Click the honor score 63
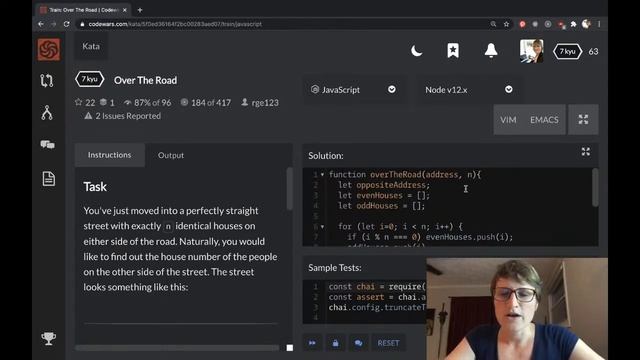 [593, 51]
